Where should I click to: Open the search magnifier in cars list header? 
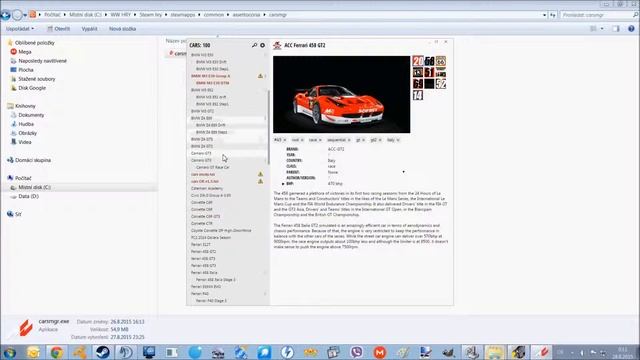(x=254, y=45)
